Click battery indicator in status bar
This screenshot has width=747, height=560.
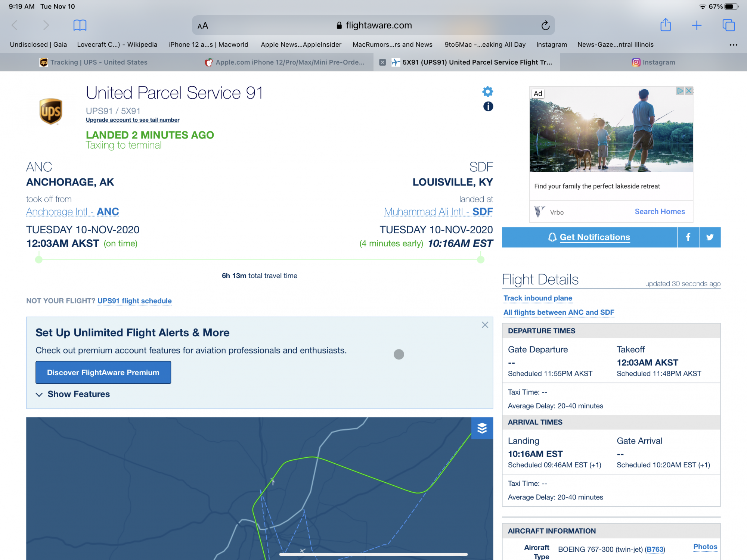pos(731,6)
